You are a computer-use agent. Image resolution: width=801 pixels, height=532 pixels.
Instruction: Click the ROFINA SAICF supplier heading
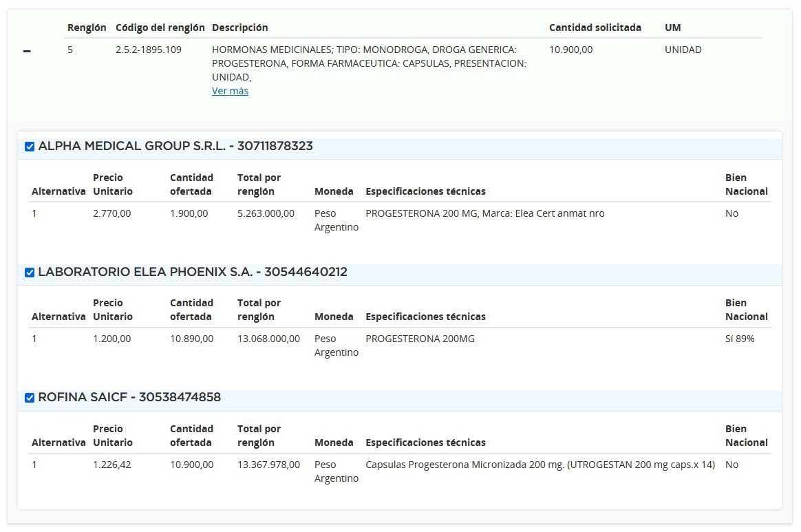(129, 397)
